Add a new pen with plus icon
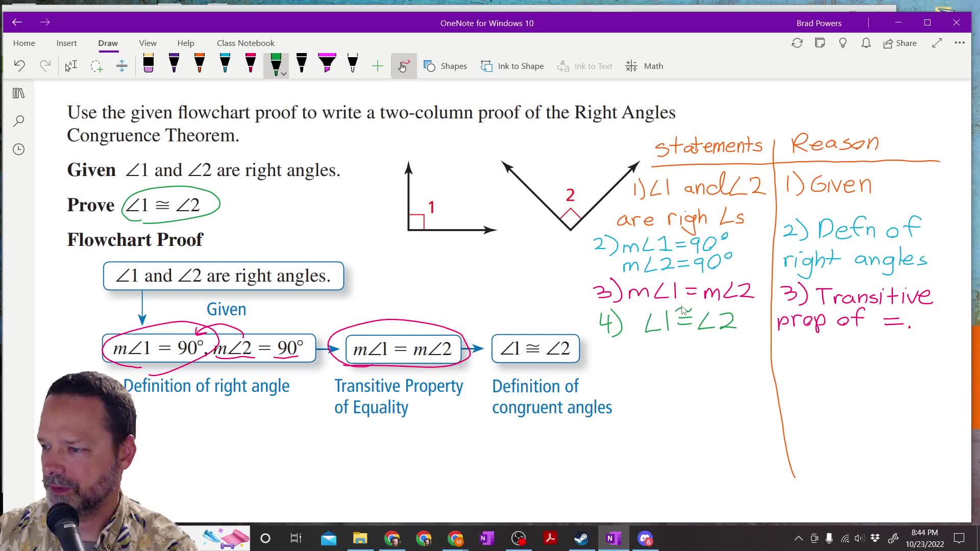 tap(377, 66)
